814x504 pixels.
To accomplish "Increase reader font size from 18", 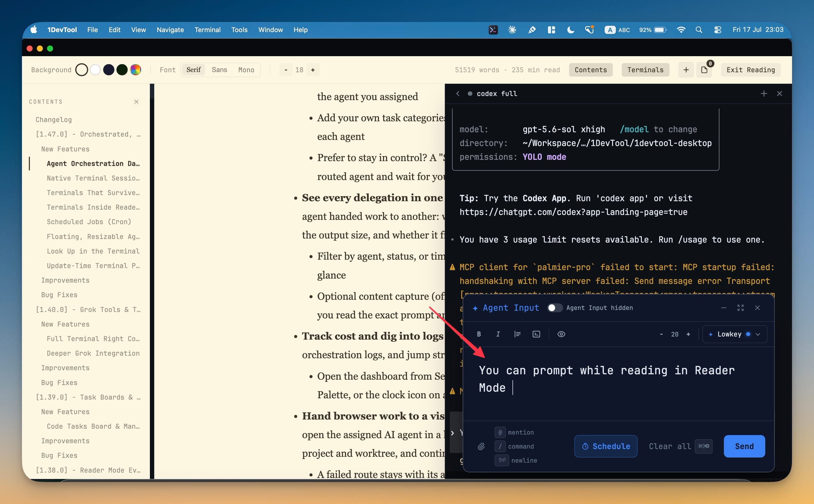I will coord(313,70).
